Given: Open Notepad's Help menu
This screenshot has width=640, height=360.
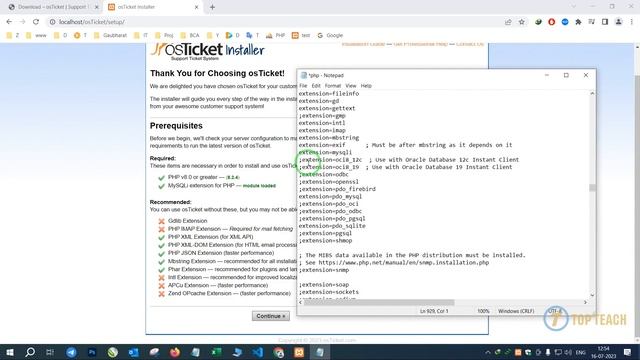Looking at the screenshot, I should [366, 86].
